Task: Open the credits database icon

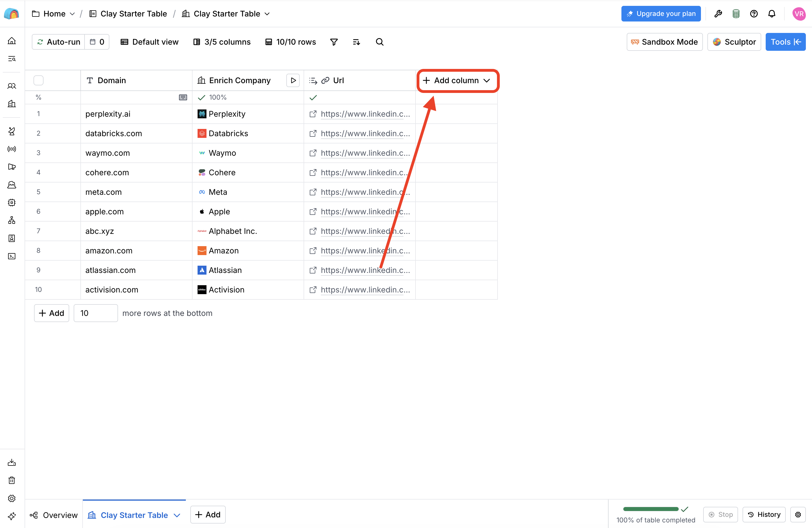Action: point(736,14)
